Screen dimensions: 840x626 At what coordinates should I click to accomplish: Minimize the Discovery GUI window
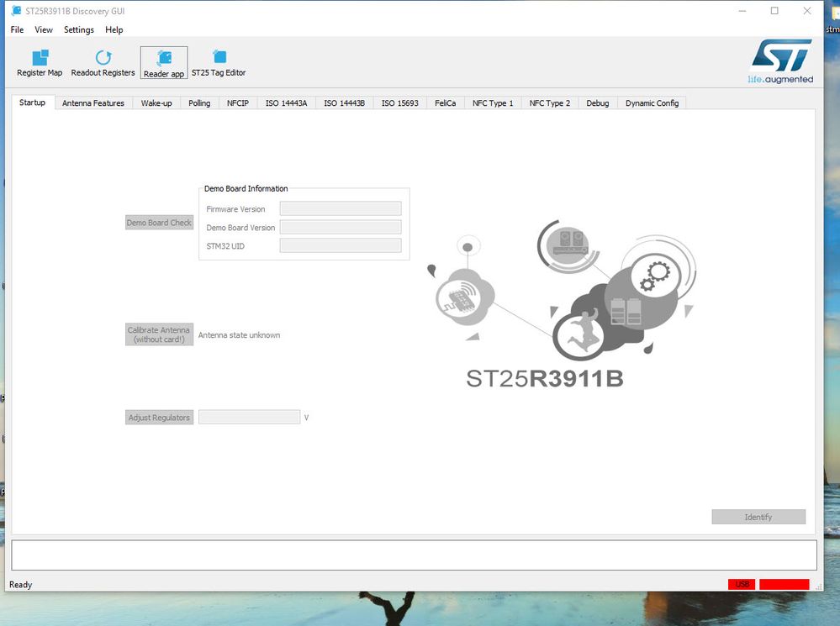coord(742,11)
